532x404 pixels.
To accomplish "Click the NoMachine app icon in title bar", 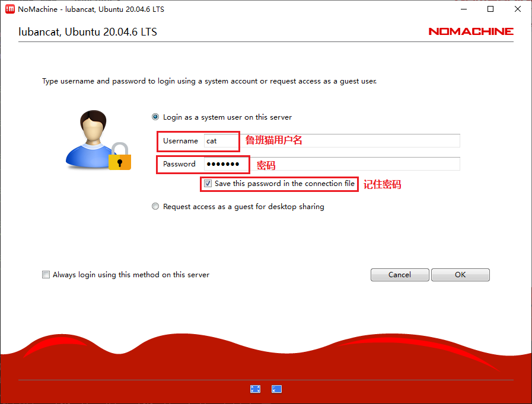I will pyautogui.click(x=9, y=9).
